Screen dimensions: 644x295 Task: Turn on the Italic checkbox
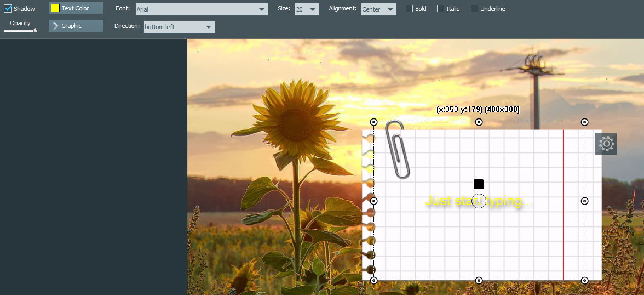click(441, 9)
